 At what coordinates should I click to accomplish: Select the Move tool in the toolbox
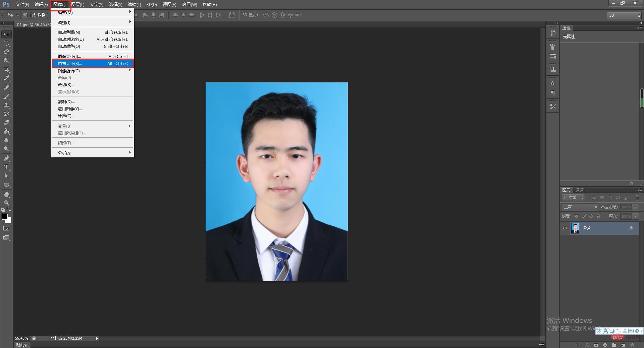[x=6, y=34]
